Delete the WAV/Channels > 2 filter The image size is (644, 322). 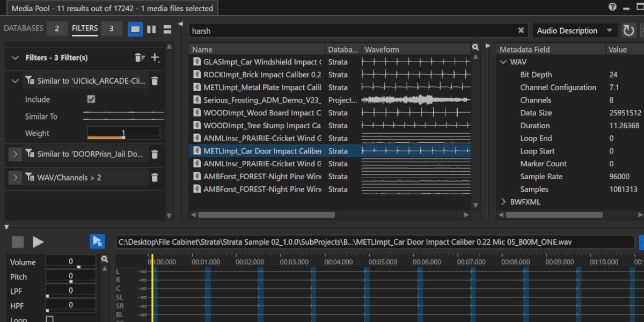tap(155, 178)
